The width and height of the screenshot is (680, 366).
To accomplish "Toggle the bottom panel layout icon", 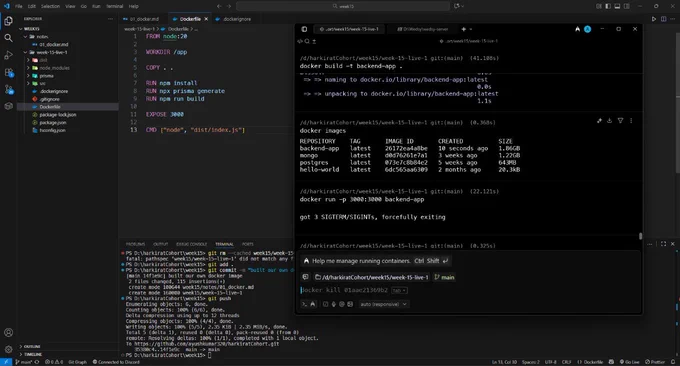I will point(617,6).
